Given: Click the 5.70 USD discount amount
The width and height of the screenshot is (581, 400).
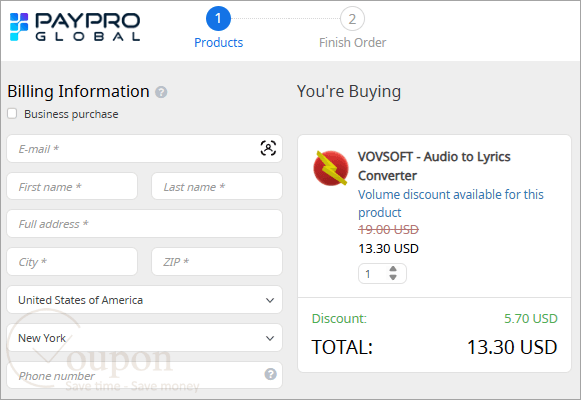Looking at the screenshot, I should (x=531, y=319).
